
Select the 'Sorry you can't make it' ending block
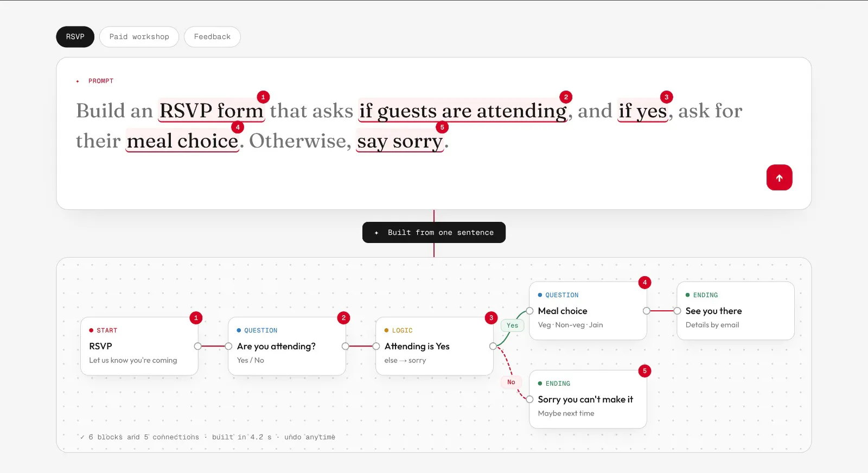tap(588, 399)
